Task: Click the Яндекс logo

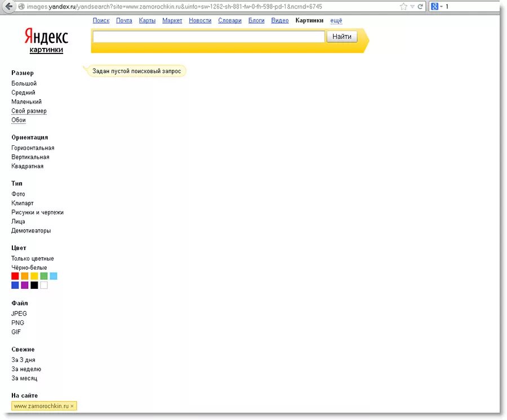Action: tap(46, 36)
